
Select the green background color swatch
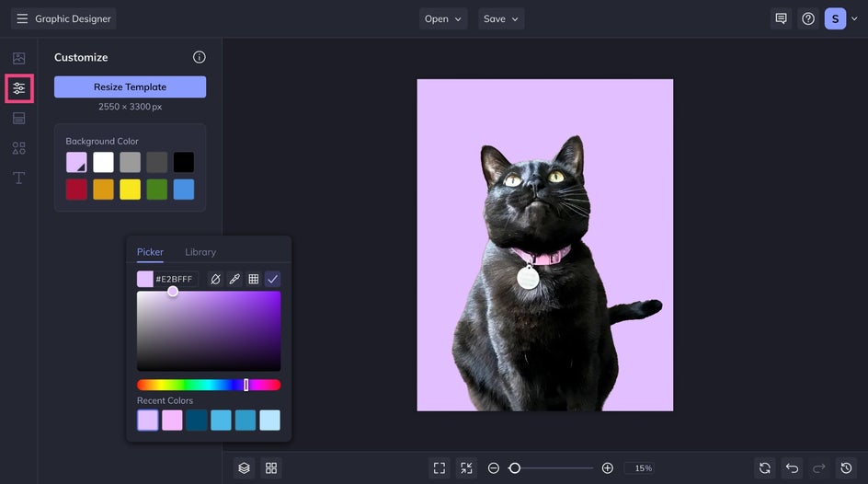[x=157, y=190]
